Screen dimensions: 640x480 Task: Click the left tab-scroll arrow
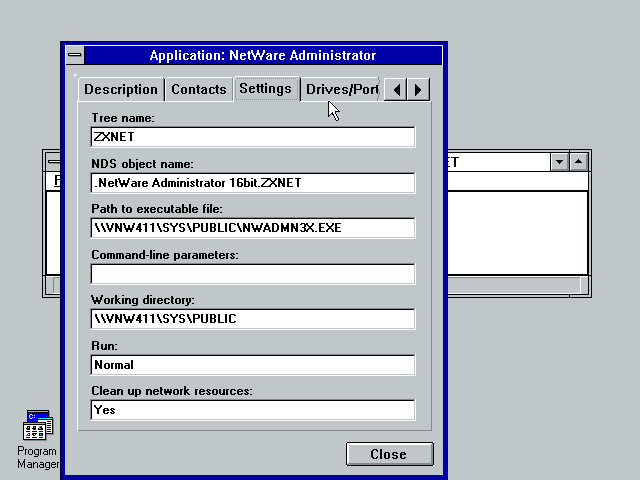pos(396,89)
